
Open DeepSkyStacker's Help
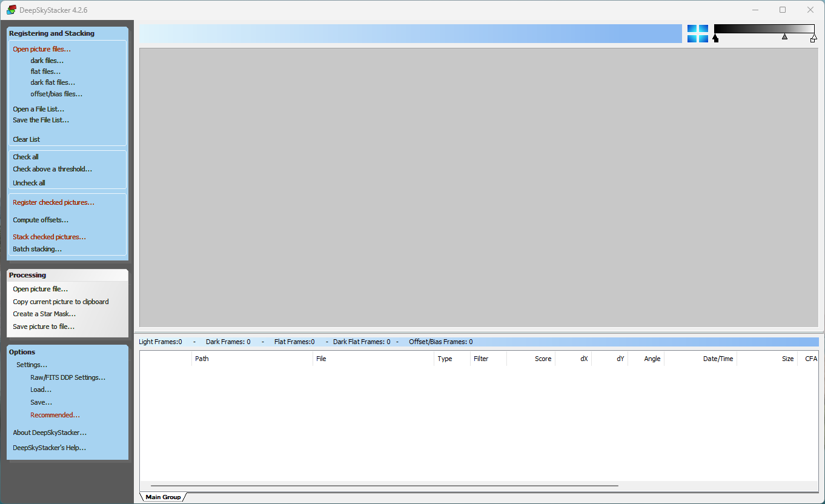pos(50,448)
